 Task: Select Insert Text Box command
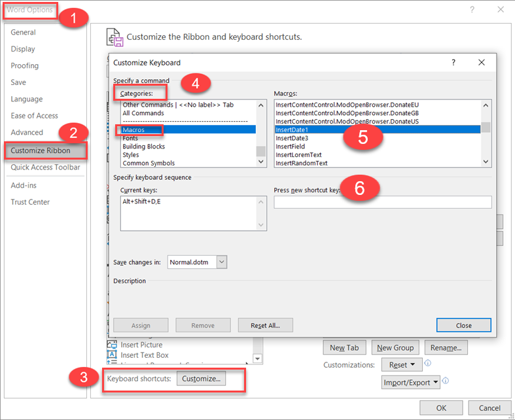(x=145, y=355)
